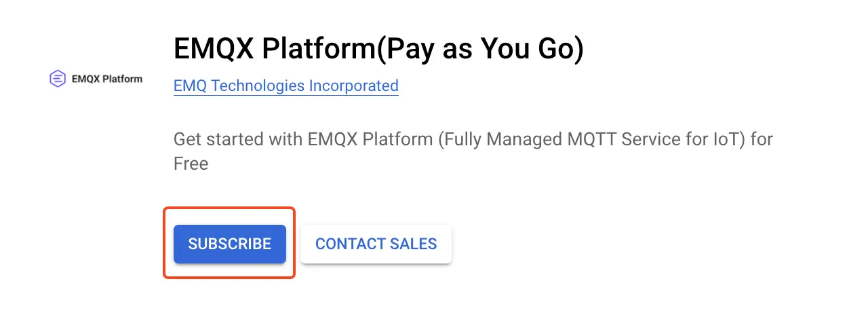
Task: Click the EMQX Platform logo text
Action: [x=106, y=79]
